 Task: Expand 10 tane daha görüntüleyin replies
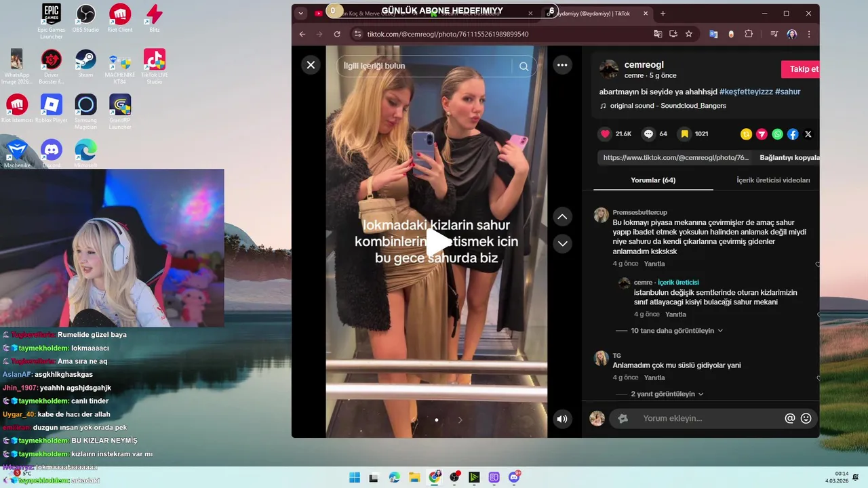point(677,331)
